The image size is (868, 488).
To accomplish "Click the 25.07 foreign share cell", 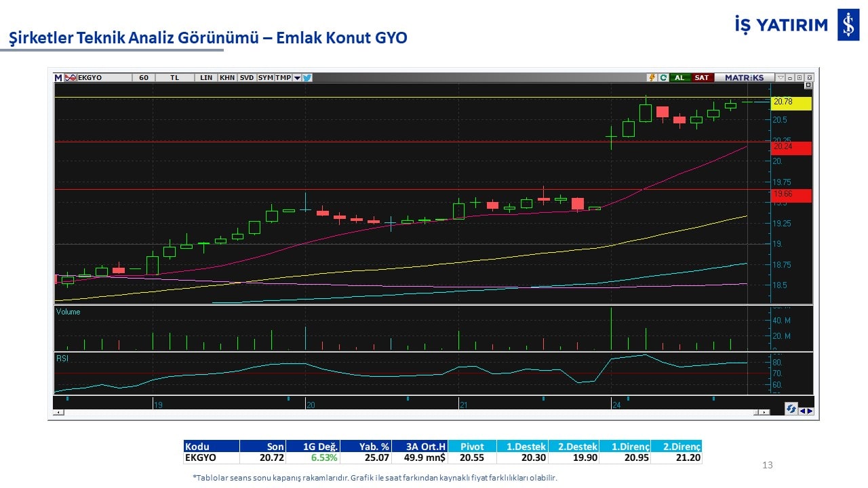I will tap(366, 458).
